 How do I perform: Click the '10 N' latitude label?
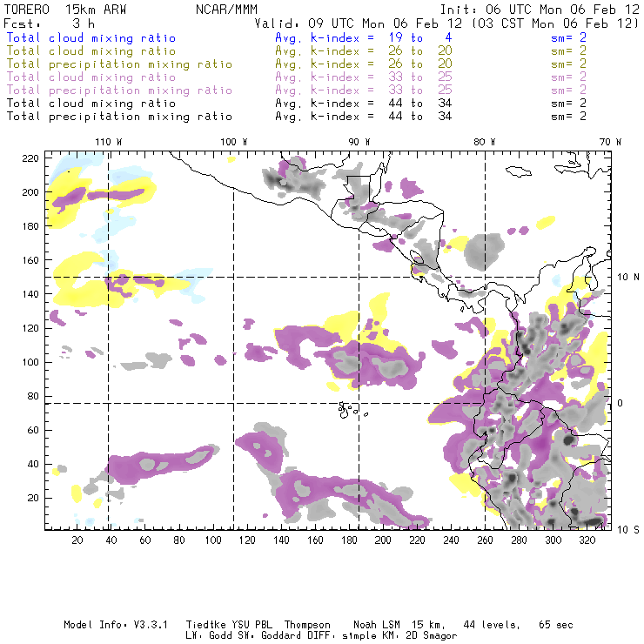[628, 278]
